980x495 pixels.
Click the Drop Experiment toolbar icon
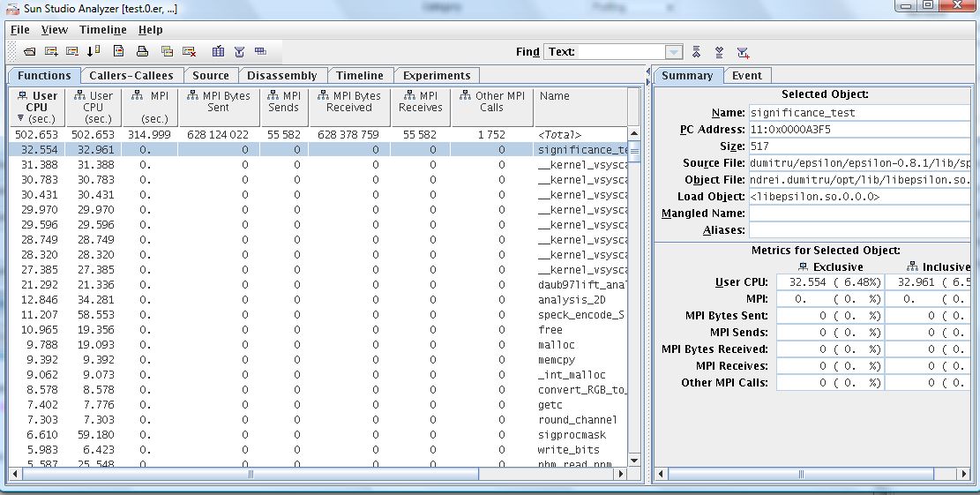pos(72,52)
